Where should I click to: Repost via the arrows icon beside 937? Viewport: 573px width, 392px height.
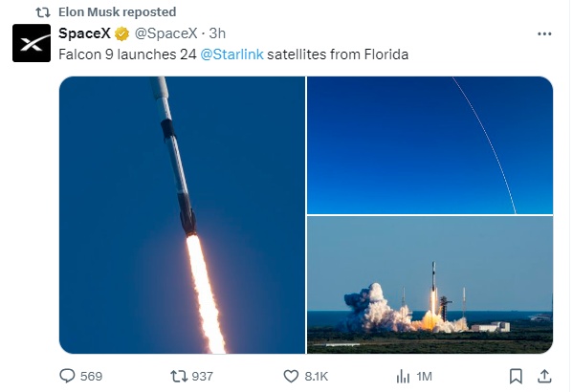179,376
